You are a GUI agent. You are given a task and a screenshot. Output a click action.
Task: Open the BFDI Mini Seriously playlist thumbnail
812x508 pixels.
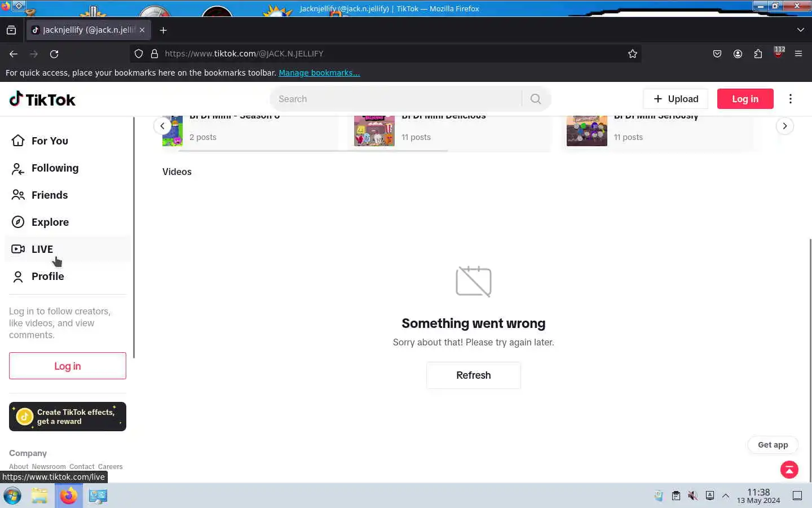pyautogui.click(x=587, y=131)
